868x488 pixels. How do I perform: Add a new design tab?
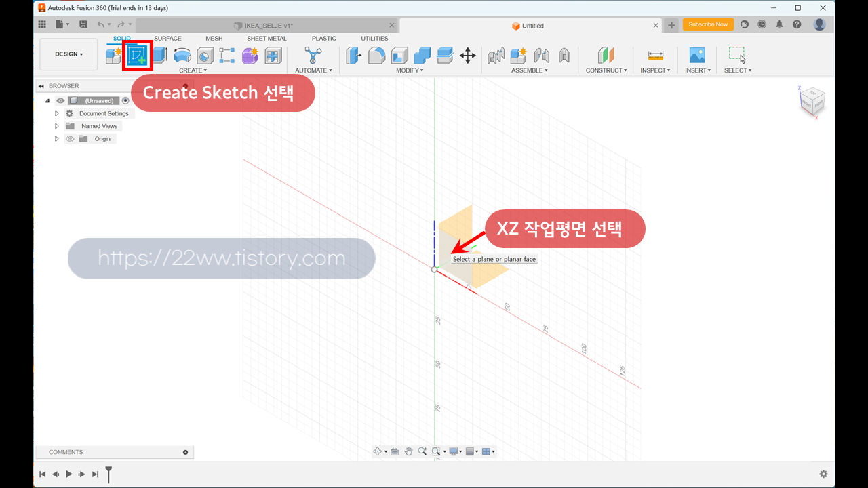point(671,26)
